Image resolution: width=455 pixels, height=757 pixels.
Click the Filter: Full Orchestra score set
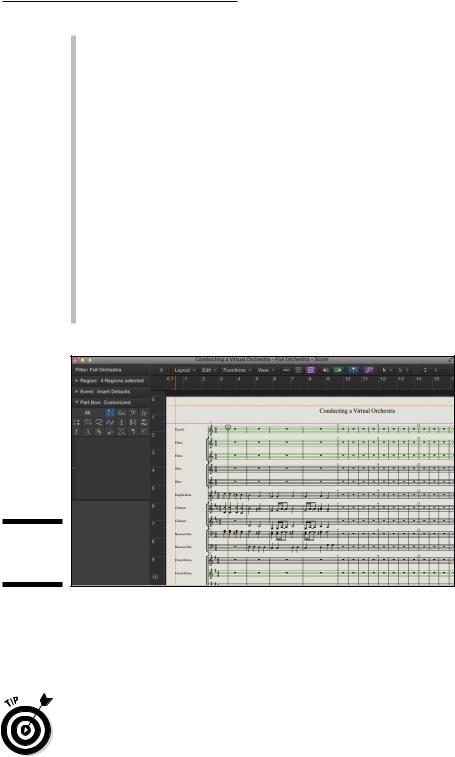99,370
